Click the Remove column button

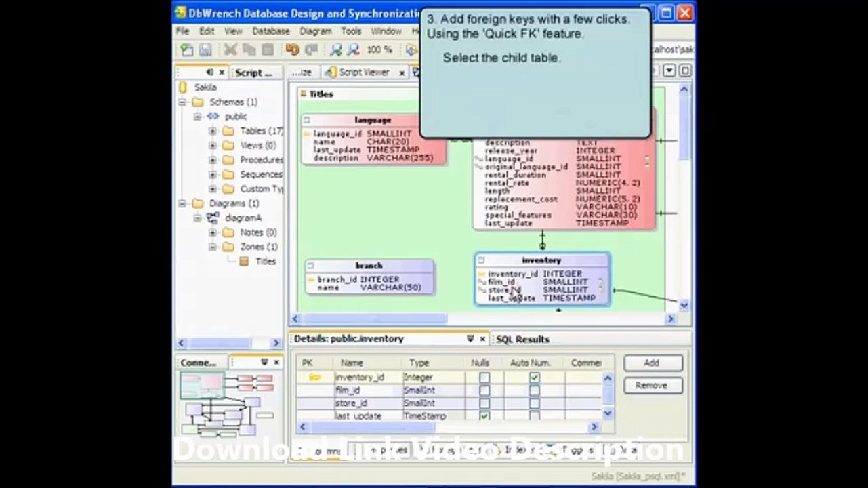(x=652, y=386)
